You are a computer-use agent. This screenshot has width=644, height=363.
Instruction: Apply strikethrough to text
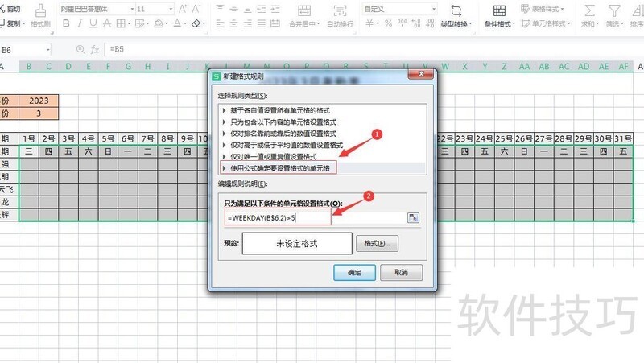107,23
